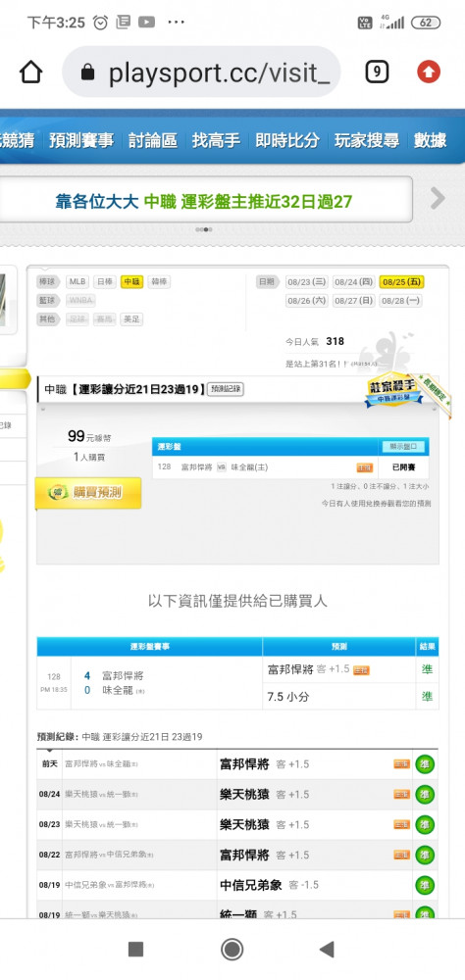Tap green 準 icon in 中信兄弟象 row
The image size is (465, 980).
tap(425, 885)
